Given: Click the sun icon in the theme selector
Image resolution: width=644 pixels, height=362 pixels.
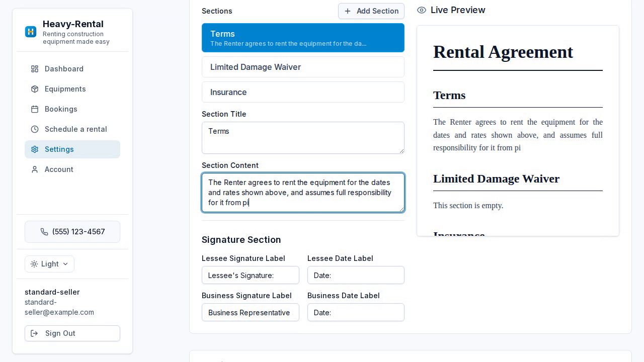Looking at the screenshot, I should tap(34, 264).
